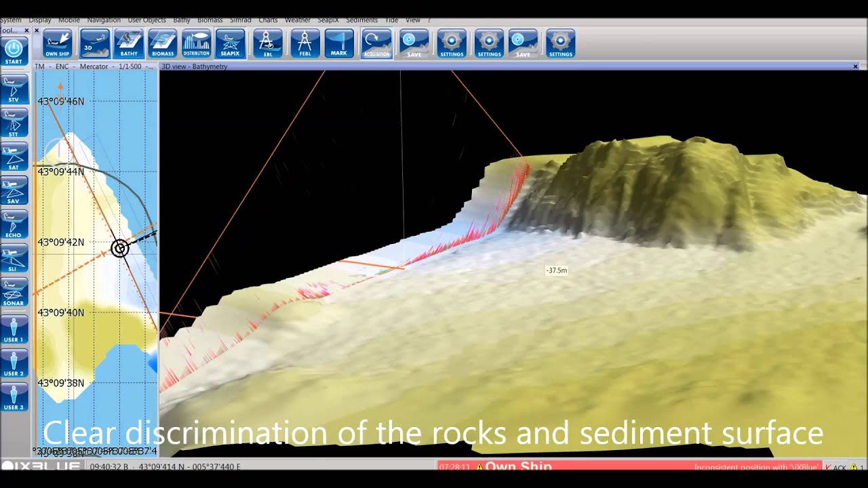
Task: Open the Tide menu
Action: point(391,20)
